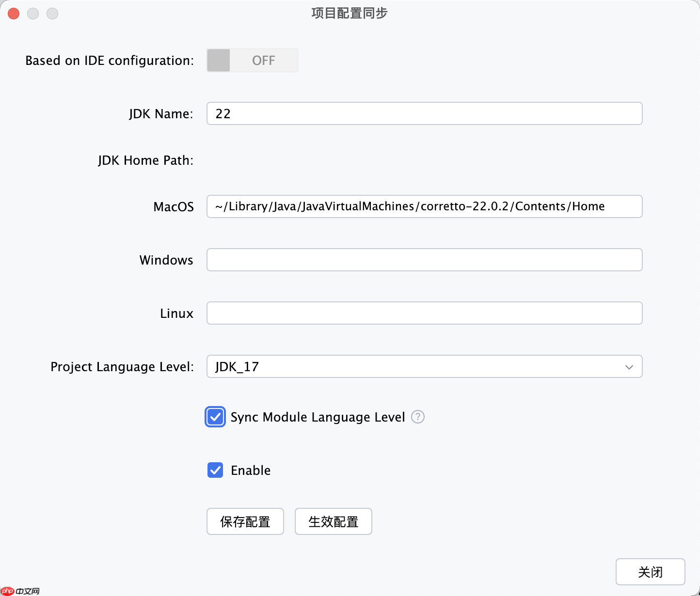The height and width of the screenshot is (596, 700).
Task: Click the 保存配置 button
Action: (x=245, y=521)
